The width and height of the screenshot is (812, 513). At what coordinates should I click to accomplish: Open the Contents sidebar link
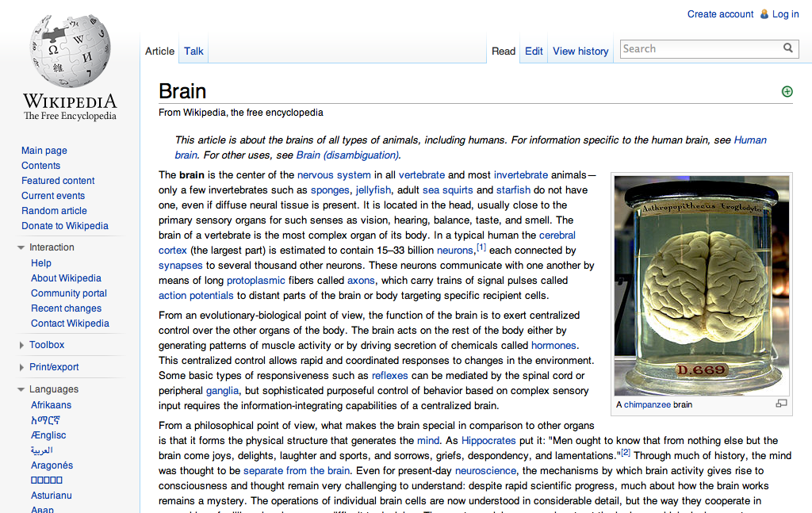coord(41,166)
